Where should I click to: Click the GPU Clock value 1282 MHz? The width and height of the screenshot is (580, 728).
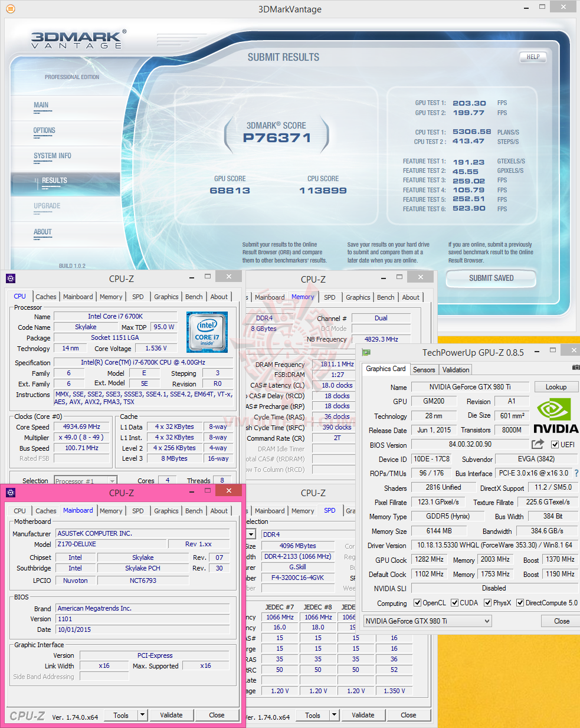coord(429,559)
